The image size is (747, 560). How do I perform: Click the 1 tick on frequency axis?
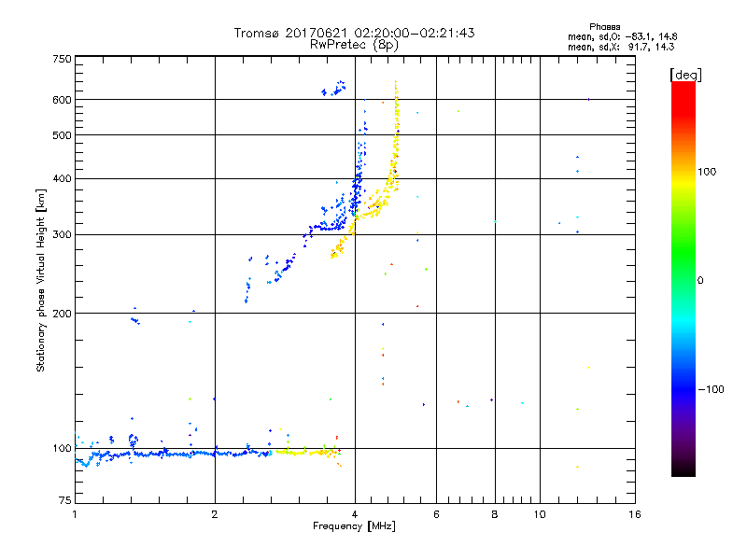75,515
